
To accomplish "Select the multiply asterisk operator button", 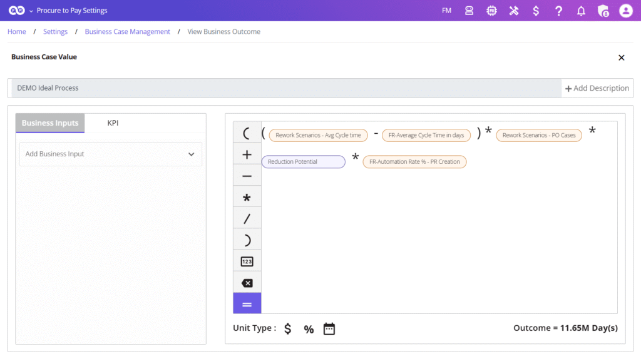I will [247, 198].
